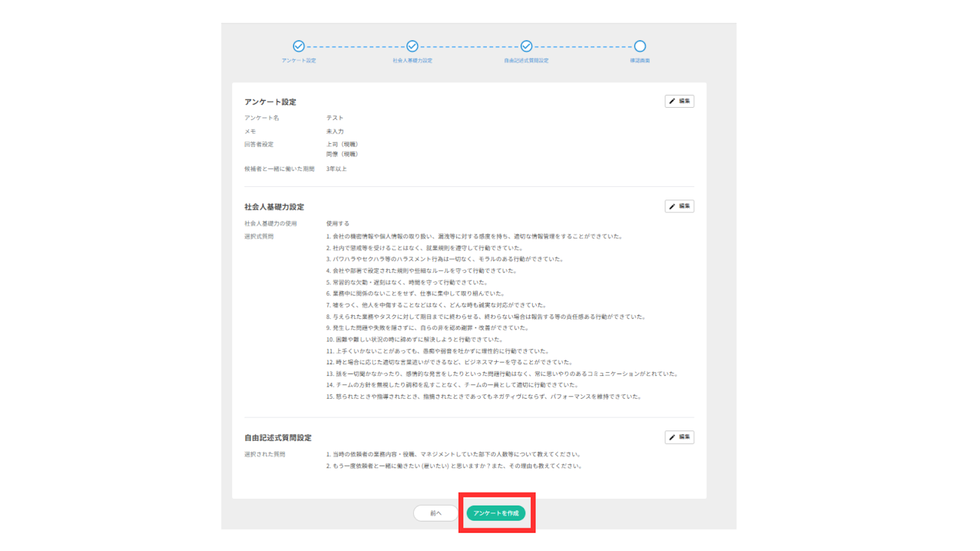Viewport: 980px width, 551px height.
Task: Click the アンケート設定 step checkmark circle
Action: point(298,47)
